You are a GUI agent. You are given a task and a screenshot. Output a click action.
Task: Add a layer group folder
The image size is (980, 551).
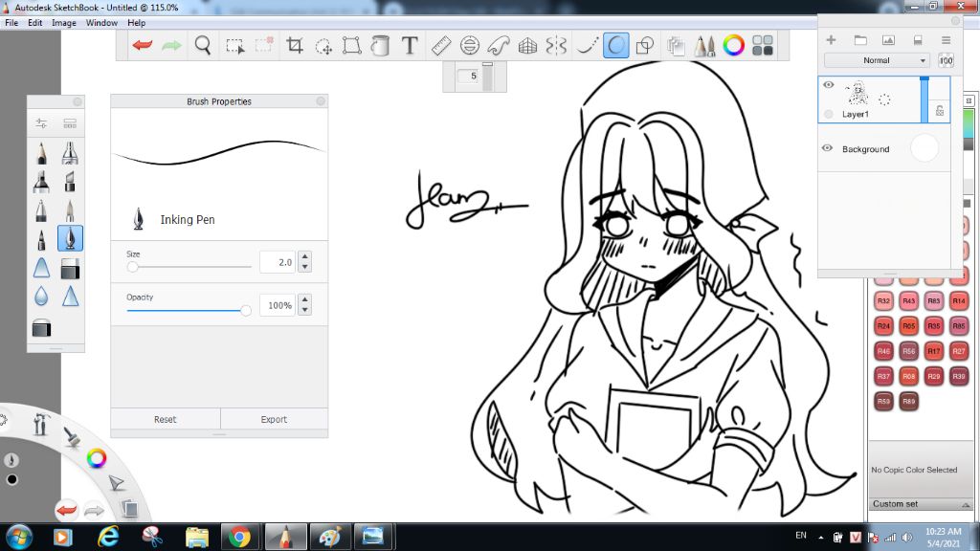tap(860, 40)
